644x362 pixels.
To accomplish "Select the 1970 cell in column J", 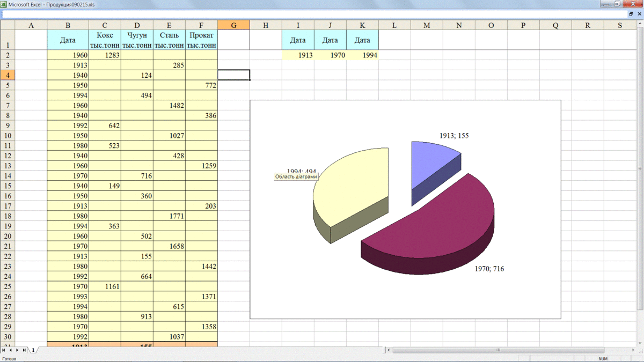I will click(x=330, y=55).
